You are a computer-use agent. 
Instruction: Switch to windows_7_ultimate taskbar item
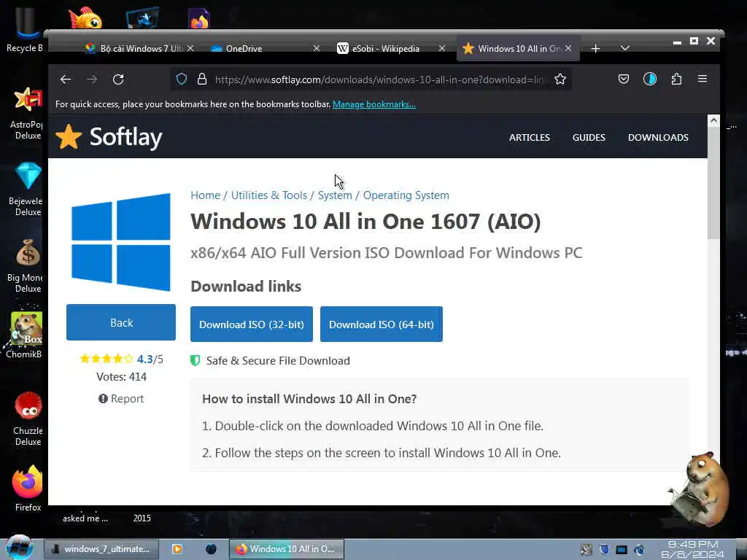pos(101,549)
